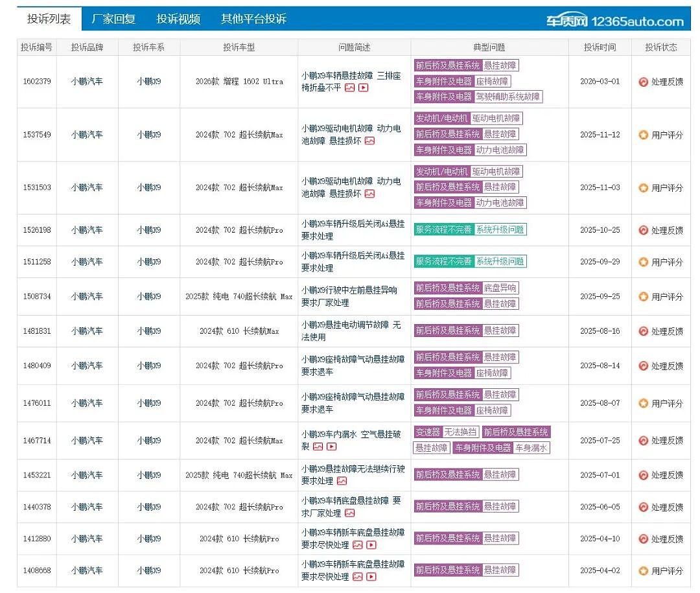Click 处理反馈 status icon for complaint 1467714

tap(644, 441)
